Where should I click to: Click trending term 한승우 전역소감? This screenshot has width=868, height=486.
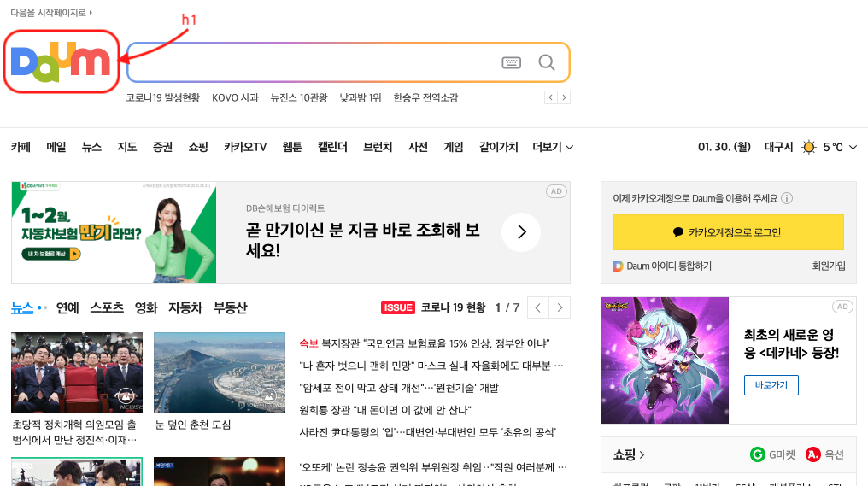click(x=425, y=98)
